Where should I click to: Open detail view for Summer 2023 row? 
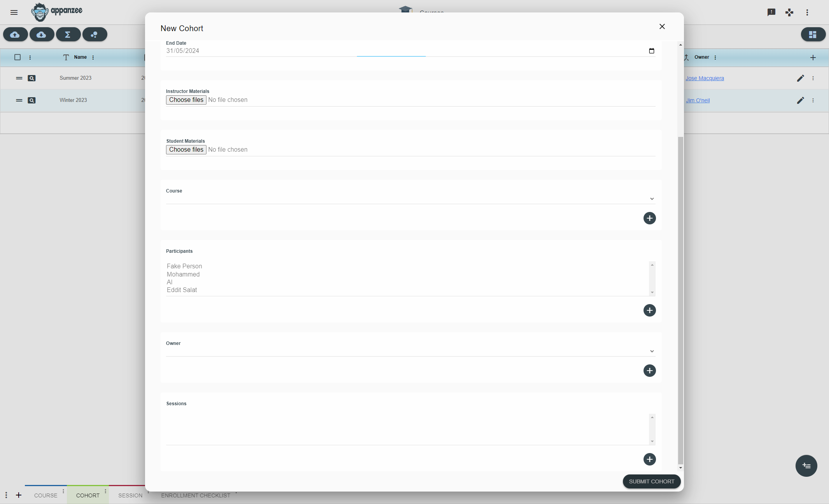32,78
